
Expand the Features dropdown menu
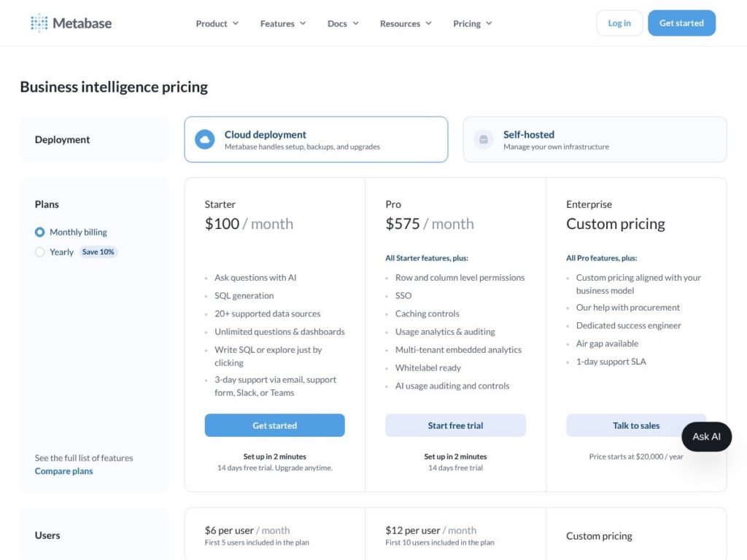pos(283,23)
